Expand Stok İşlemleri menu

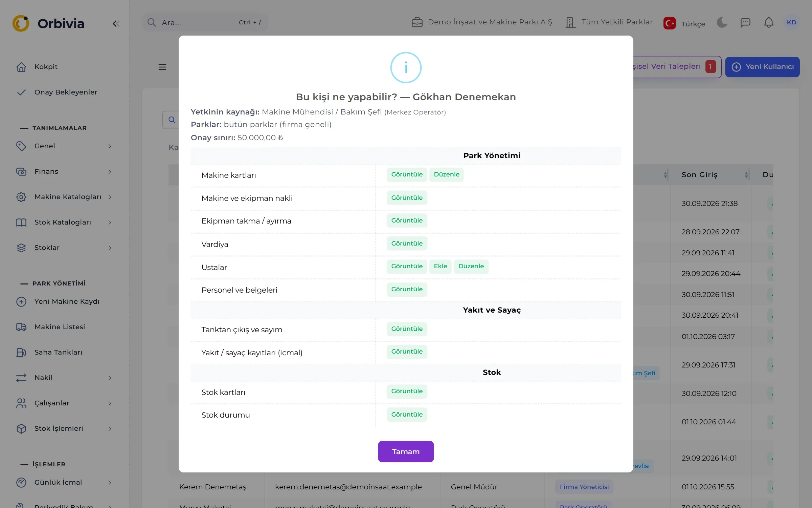[x=64, y=428]
